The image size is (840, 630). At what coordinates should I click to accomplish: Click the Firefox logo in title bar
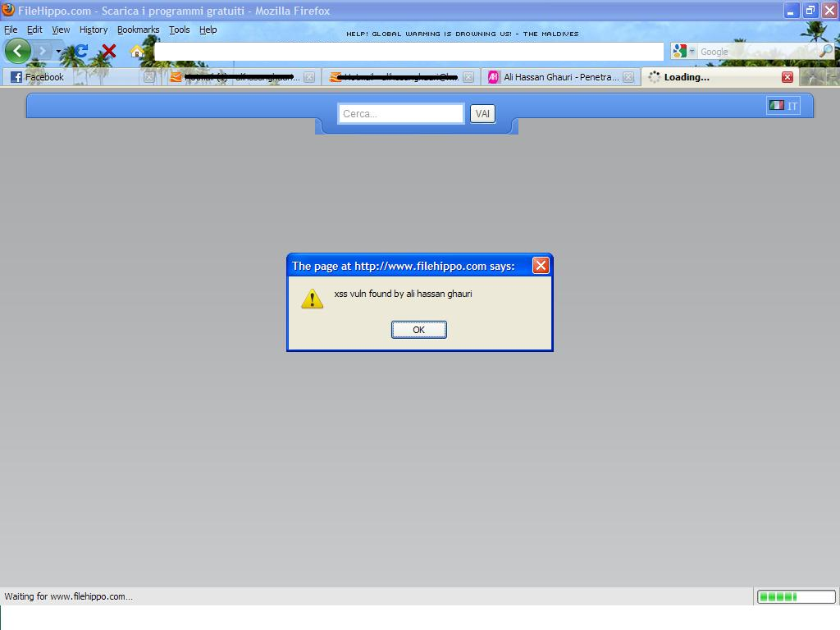(x=8, y=10)
